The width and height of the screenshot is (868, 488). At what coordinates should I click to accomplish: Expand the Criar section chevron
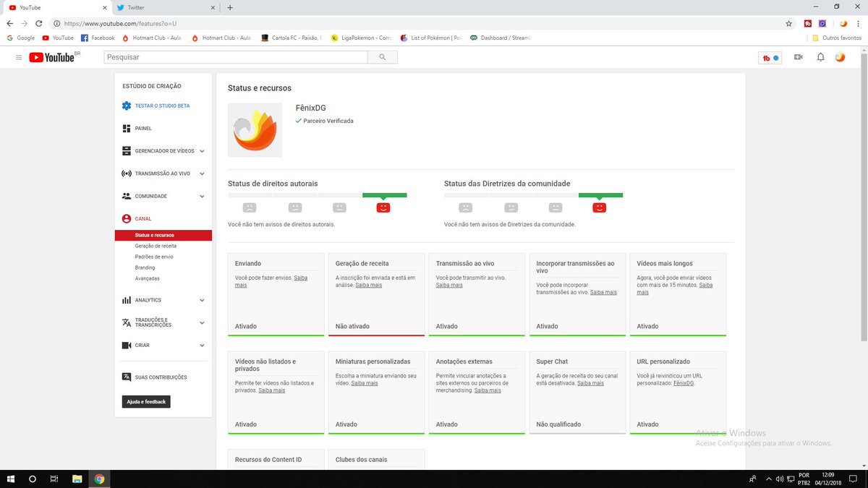tap(202, 345)
